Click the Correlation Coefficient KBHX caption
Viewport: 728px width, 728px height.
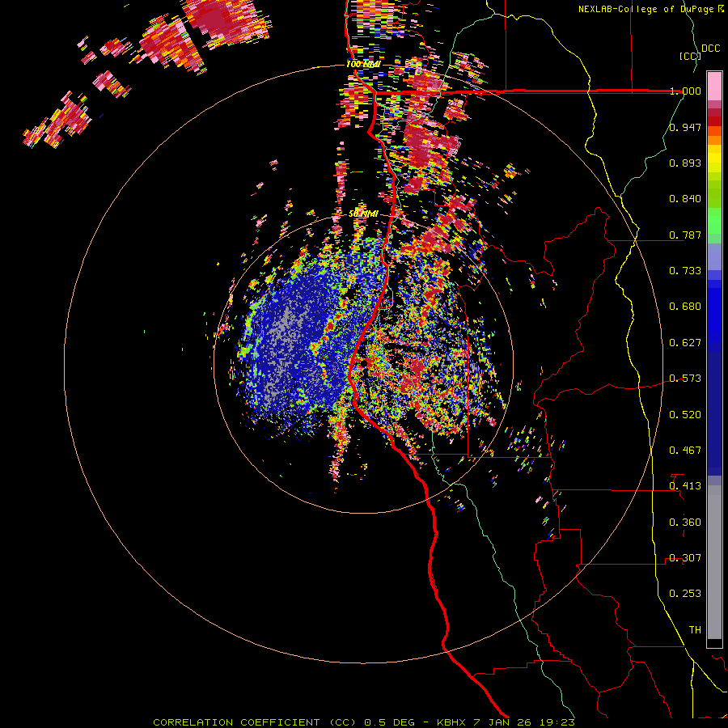[364, 722]
